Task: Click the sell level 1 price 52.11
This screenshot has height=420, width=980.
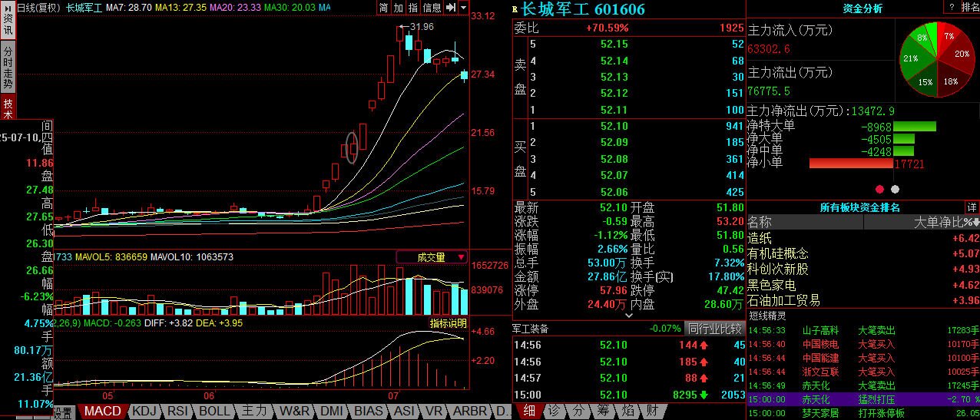Action: pos(614,110)
